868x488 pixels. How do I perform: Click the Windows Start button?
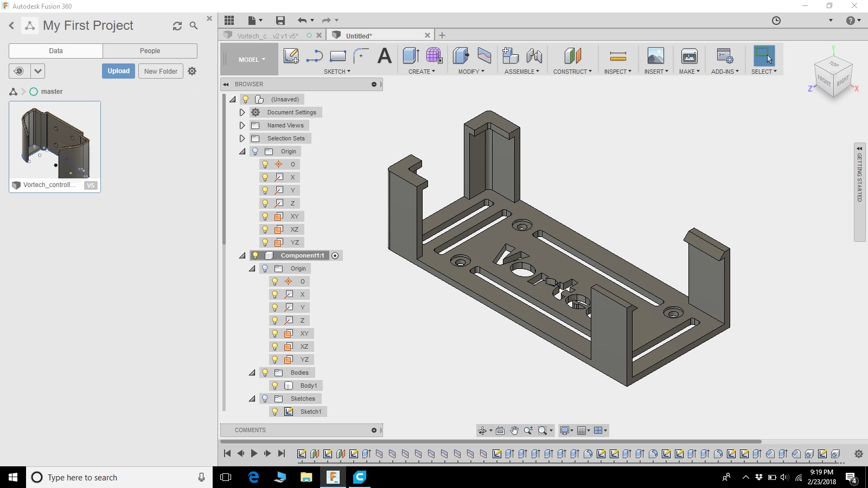pos(13,477)
